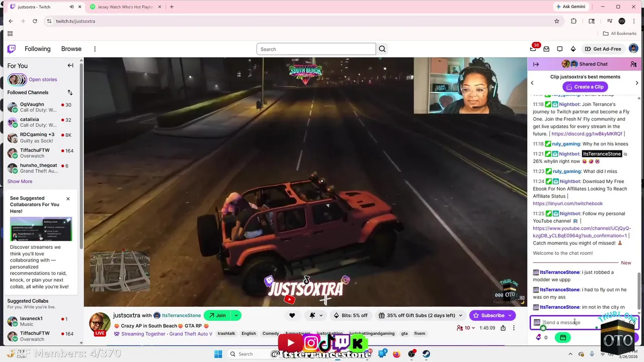Collapse the For You sidebar
Image resolution: width=644 pixels, height=362 pixels.
(70, 65)
